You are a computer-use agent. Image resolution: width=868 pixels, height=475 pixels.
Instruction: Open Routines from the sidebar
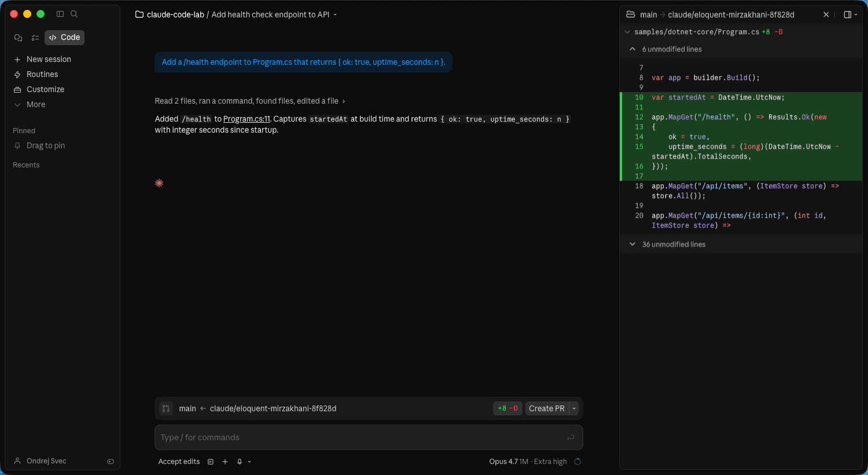(x=42, y=74)
